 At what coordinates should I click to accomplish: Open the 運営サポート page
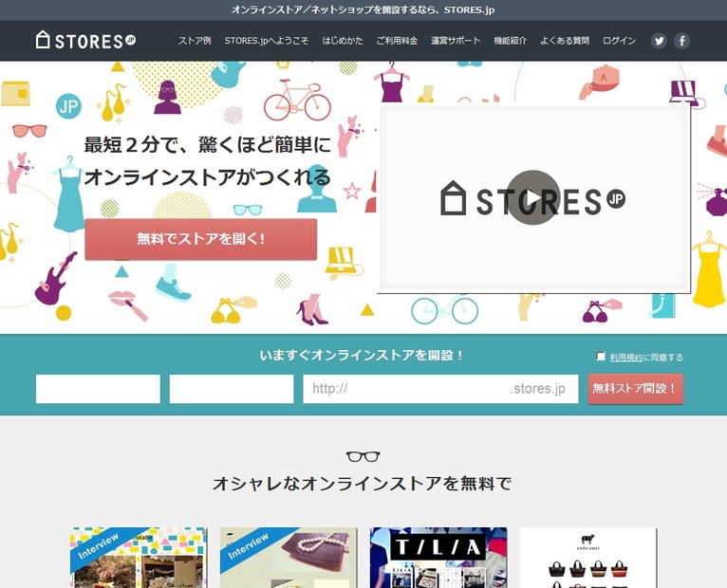click(x=456, y=41)
